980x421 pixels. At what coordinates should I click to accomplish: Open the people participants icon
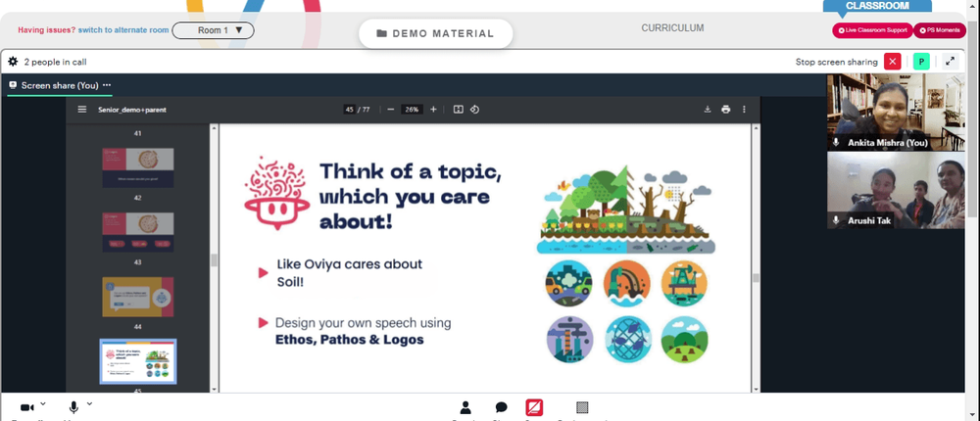pos(465,407)
